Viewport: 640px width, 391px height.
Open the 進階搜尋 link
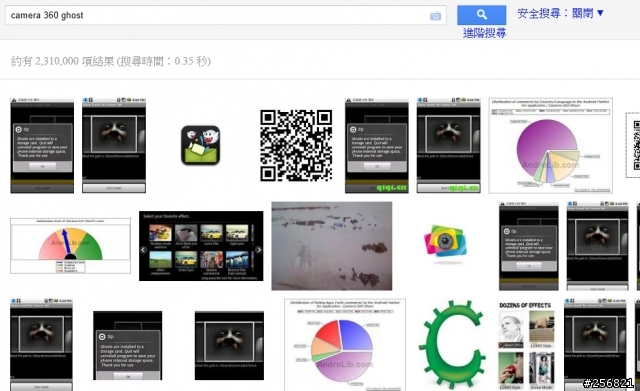(484, 33)
